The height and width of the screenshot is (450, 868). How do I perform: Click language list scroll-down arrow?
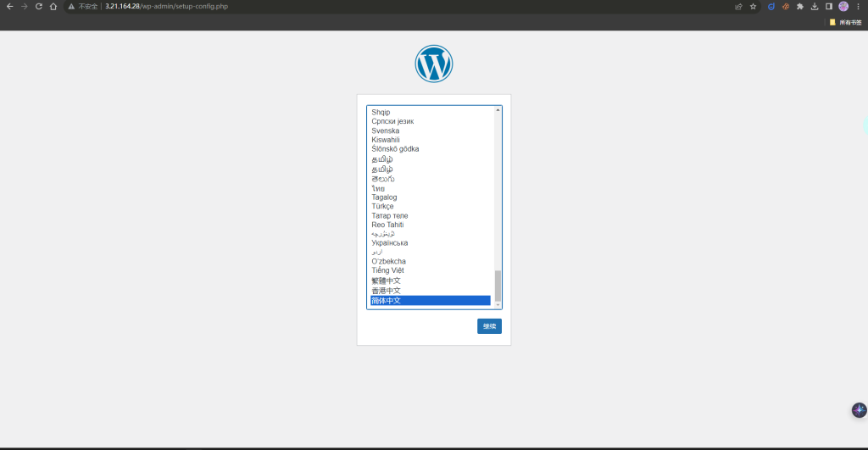coord(498,305)
